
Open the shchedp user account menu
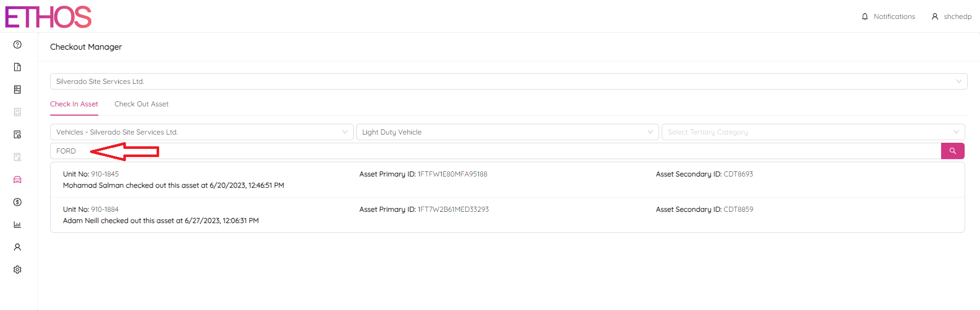[x=951, y=16]
